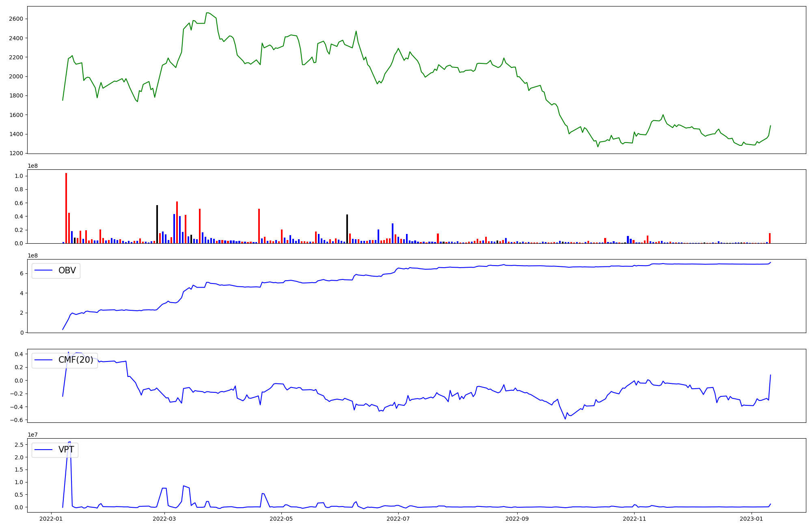
Task: Click the tallest red volume bar
Action: click(66, 208)
